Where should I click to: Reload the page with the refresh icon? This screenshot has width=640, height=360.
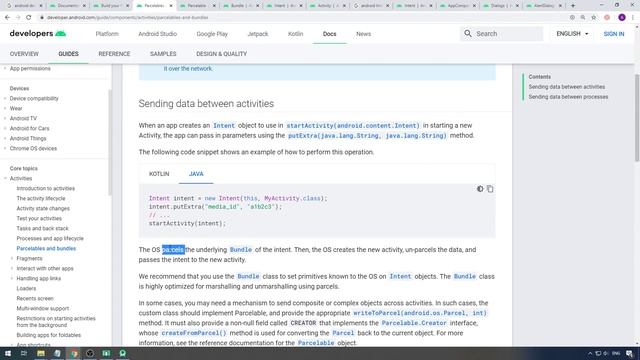[29, 18]
